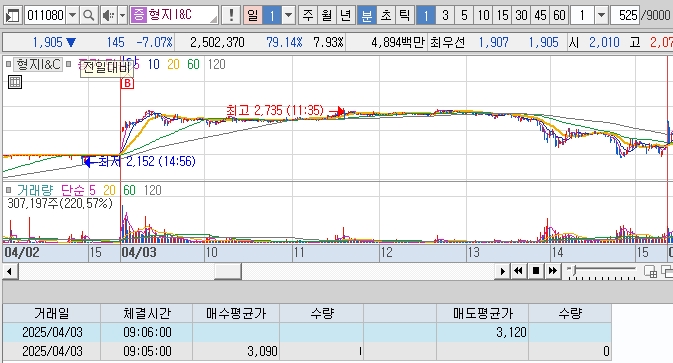
Task: Click the speaker sound icon
Action: tap(108, 15)
